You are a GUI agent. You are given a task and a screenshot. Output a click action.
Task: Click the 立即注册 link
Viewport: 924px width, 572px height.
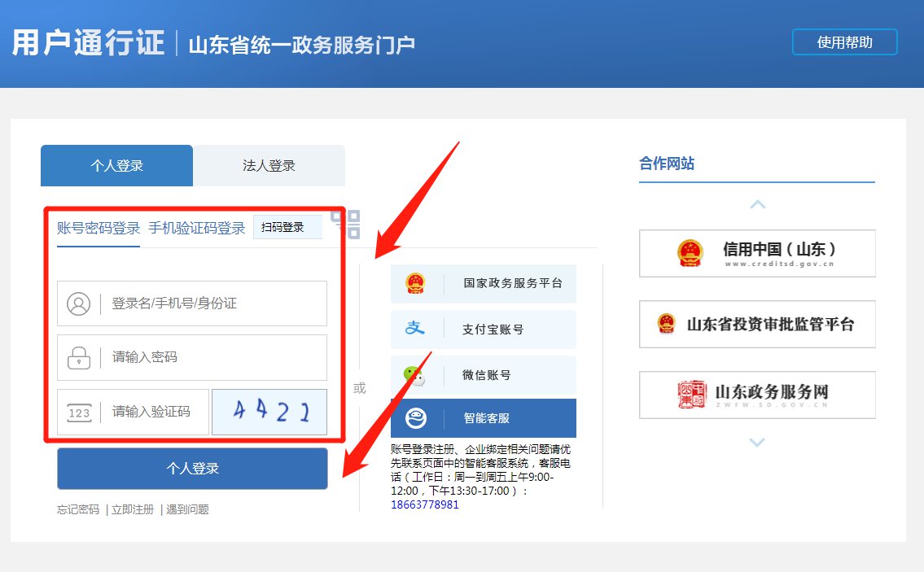(x=133, y=509)
